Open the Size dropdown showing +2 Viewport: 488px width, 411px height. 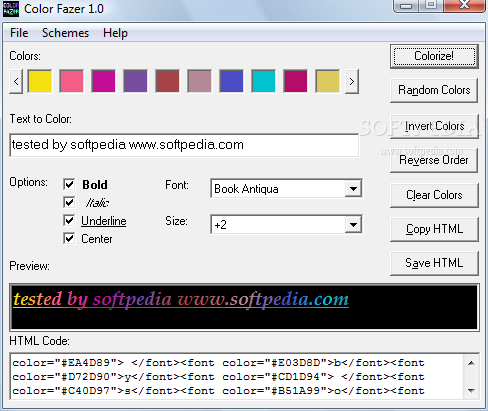point(353,224)
